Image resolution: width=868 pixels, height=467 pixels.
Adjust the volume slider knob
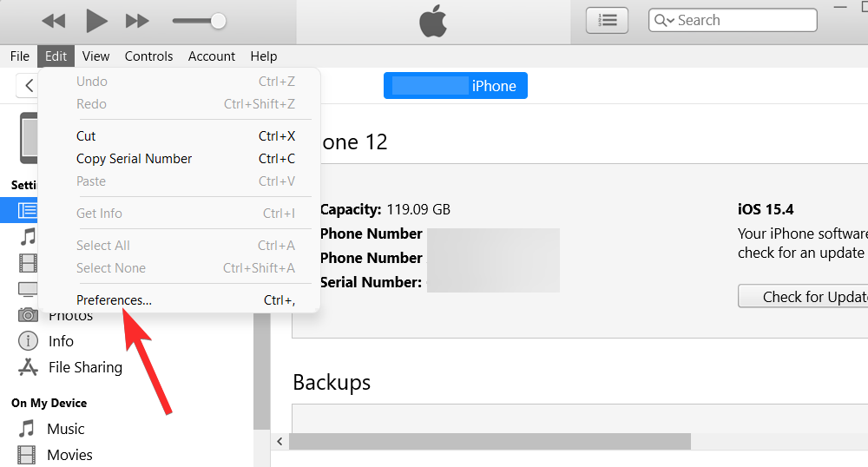[219, 20]
